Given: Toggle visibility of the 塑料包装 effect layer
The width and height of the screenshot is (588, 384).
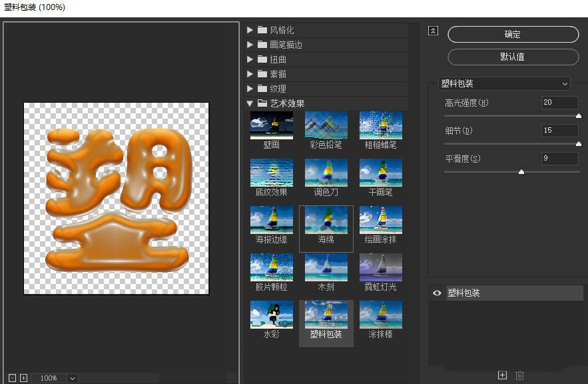Looking at the screenshot, I should click(x=437, y=293).
